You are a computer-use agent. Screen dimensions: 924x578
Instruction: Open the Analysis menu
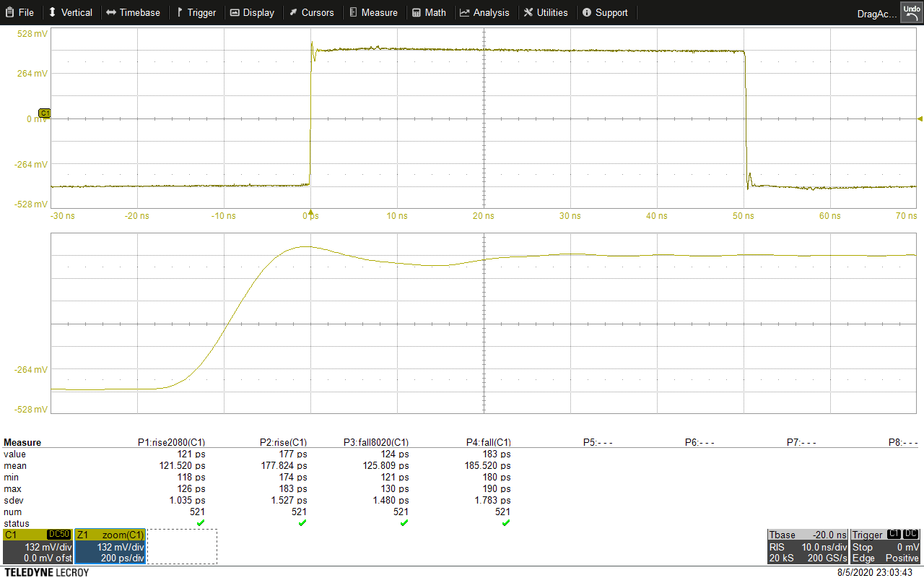pos(484,12)
